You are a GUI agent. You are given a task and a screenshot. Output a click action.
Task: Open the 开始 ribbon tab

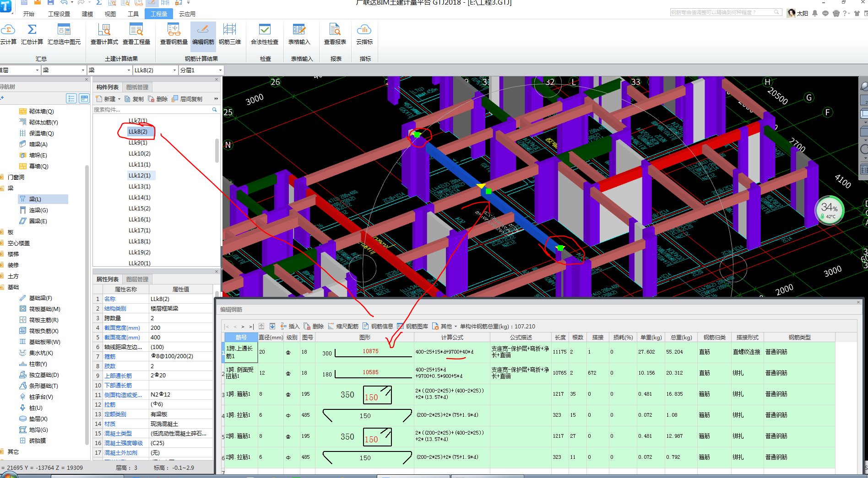(x=29, y=14)
